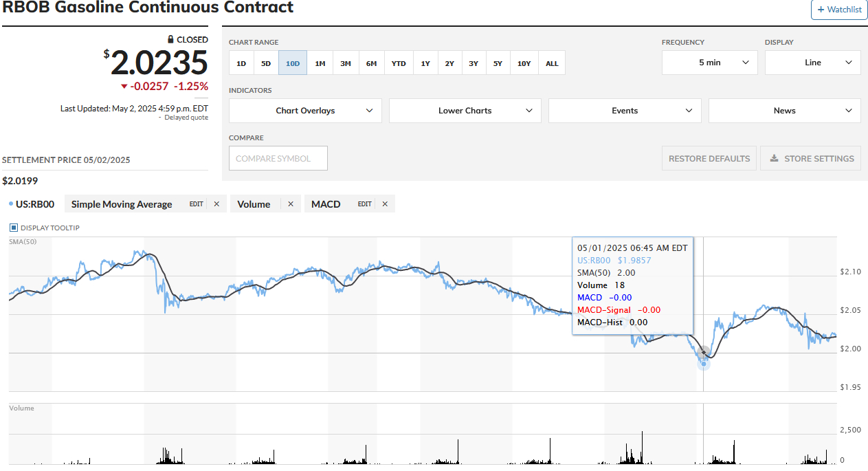This screenshot has width=868, height=471.
Task: Switch chart range to 1M
Action: tap(320, 63)
